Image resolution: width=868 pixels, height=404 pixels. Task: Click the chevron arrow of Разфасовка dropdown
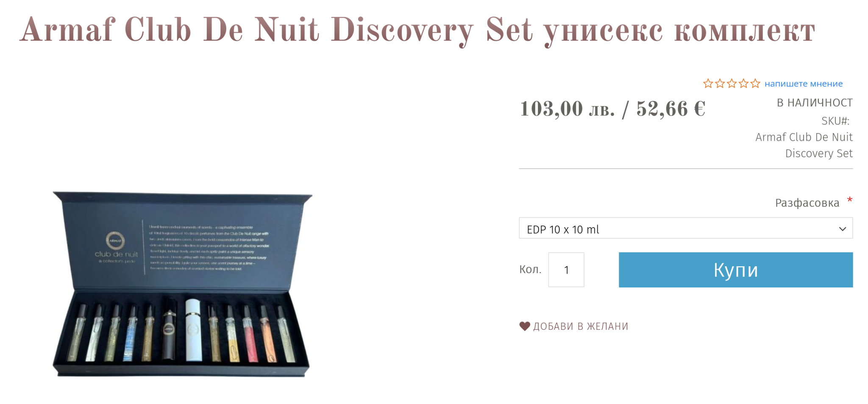842,229
